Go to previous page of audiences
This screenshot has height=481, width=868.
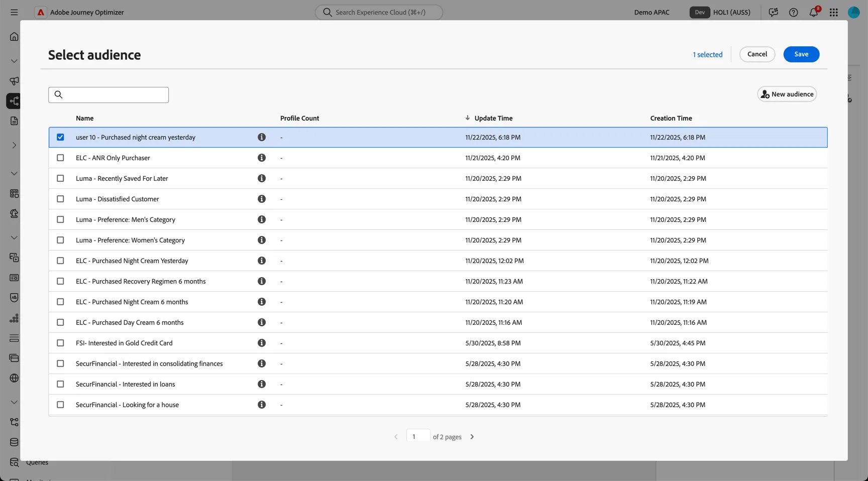[396, 437]
